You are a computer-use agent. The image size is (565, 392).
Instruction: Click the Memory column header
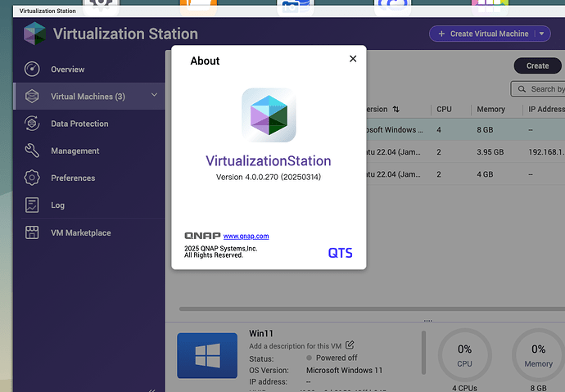[x=490, y=109]
